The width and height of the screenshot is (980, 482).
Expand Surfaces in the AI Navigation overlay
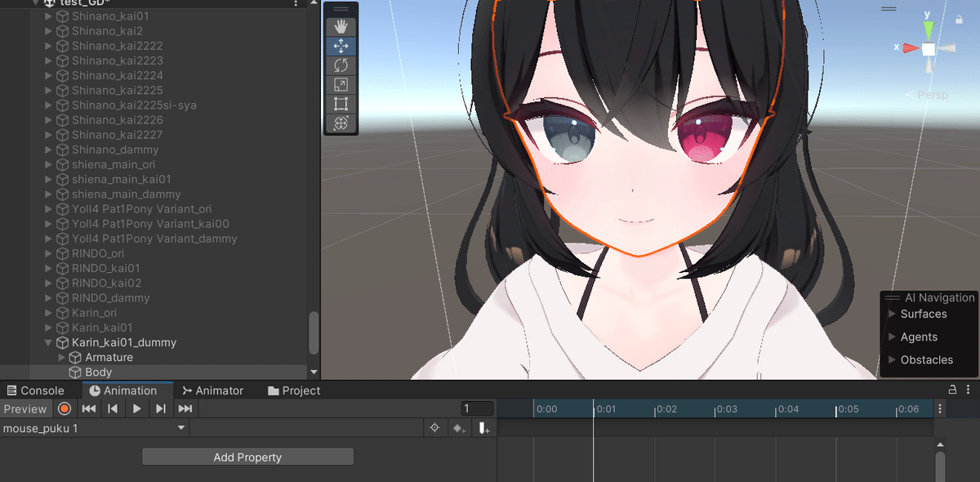891,313
